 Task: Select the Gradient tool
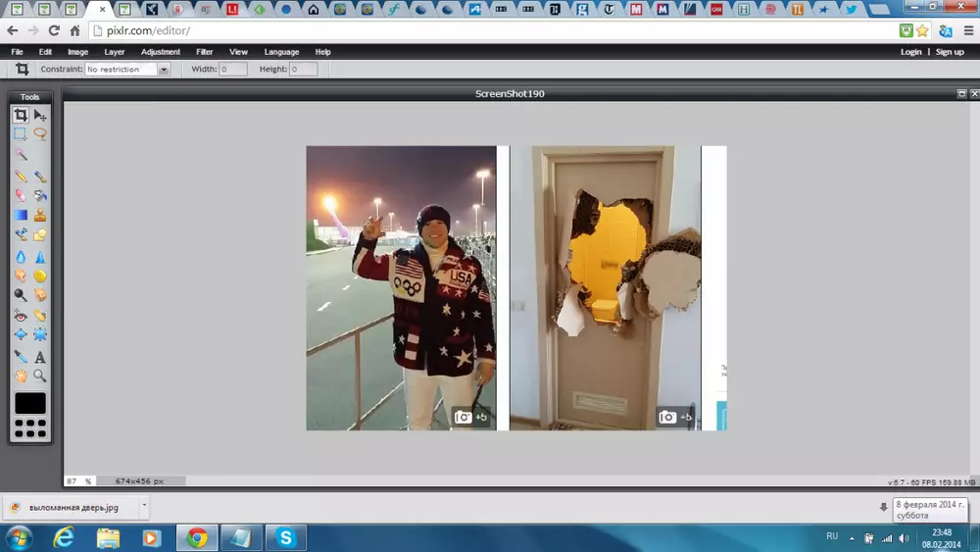click(x=21, y=215)
